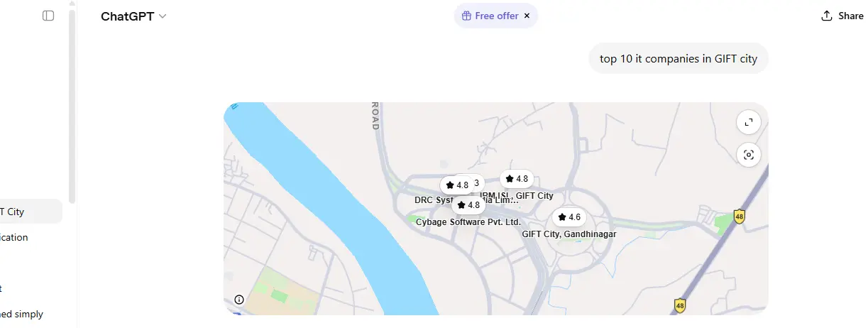Share this conversation
This screenshot has width=868, height=328.
pos(842,16)
